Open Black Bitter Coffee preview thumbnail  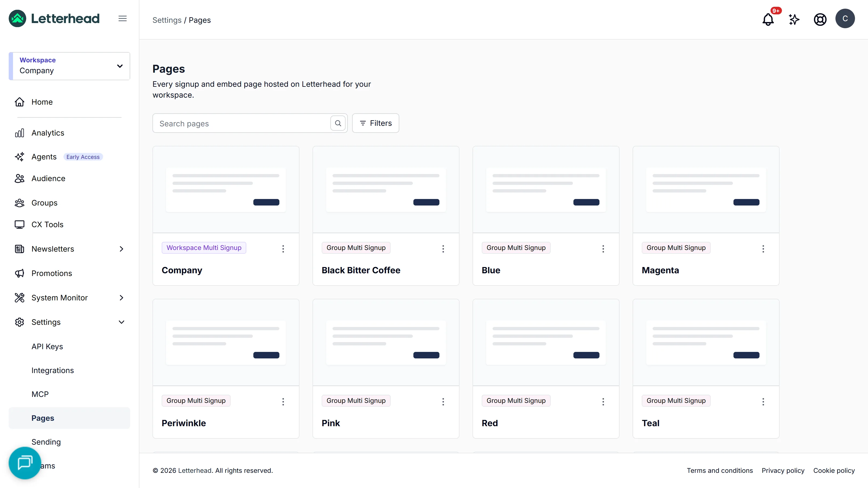[386, 190]
